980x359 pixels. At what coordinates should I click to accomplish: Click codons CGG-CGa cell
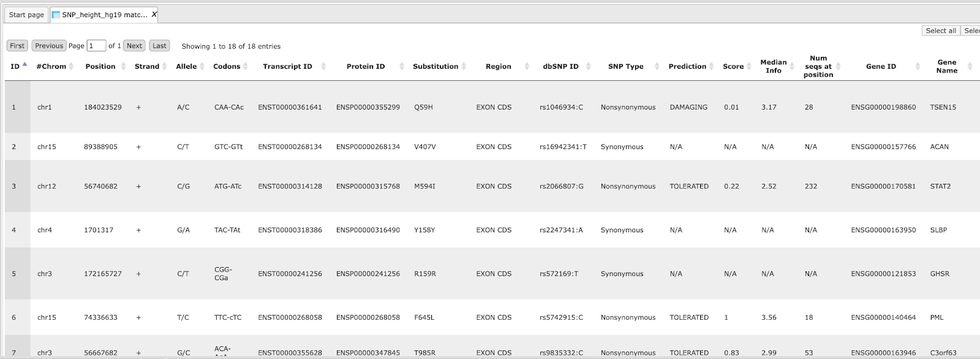pos(223,274)
